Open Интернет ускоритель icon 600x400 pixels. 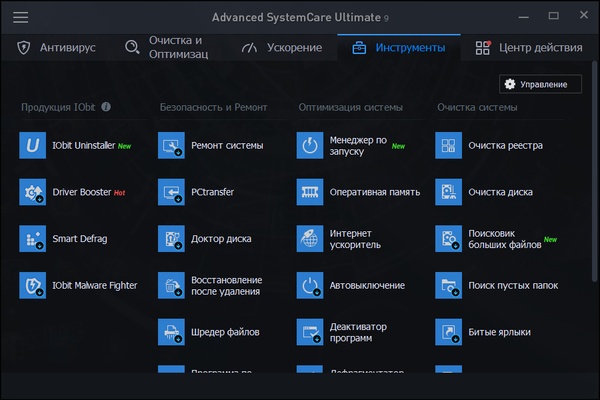[x=311, y=239]
